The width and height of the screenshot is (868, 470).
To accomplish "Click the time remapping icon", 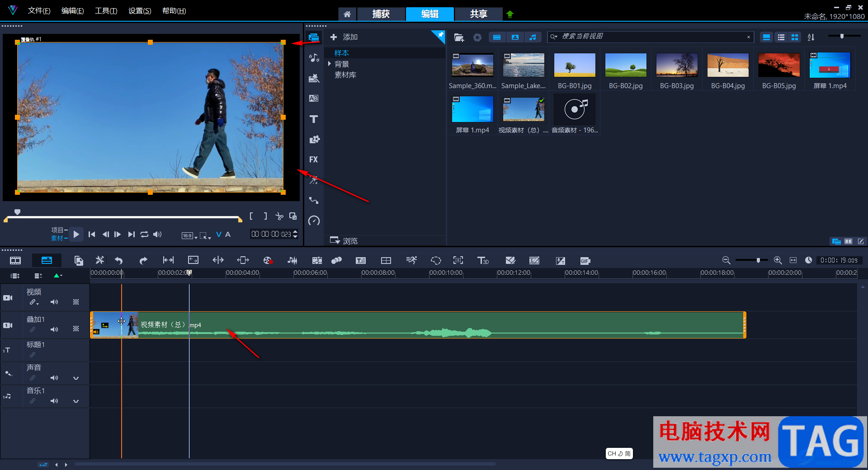I will coord(411,260).
